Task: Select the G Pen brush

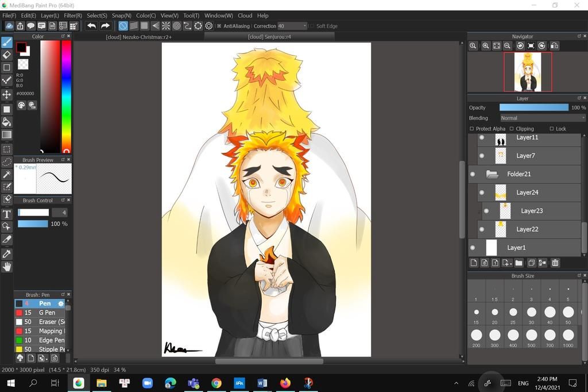Action: pos(40,313)
